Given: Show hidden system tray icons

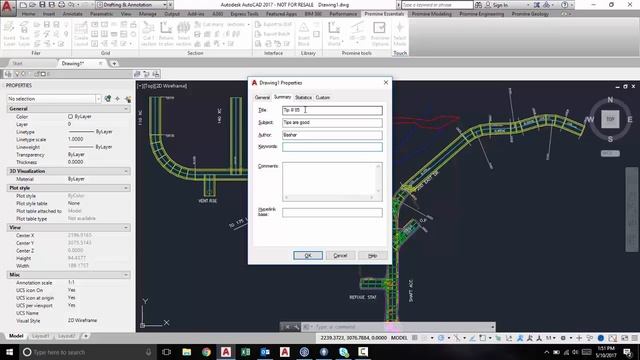Looking at the screenshot, I should (x=547, y=352).
